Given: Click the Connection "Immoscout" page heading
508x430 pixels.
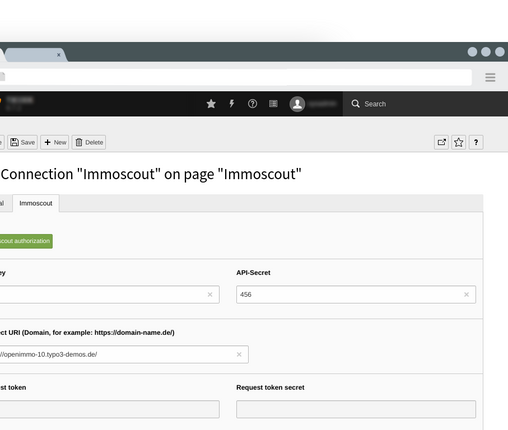Looking at the screenshot, I should [x=151, y=174].
